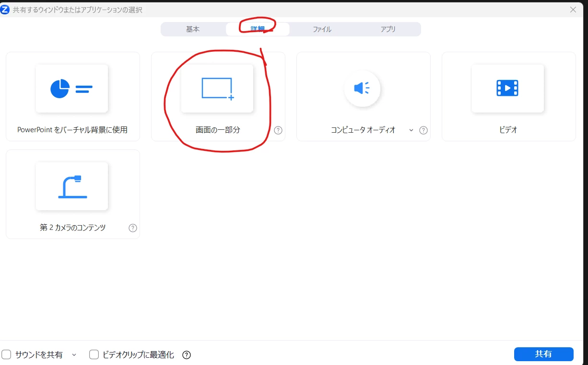This screenshot has height=365, width=588.
Task: Open help for コンピュータ オーディオ
Action: coord(423,130)
